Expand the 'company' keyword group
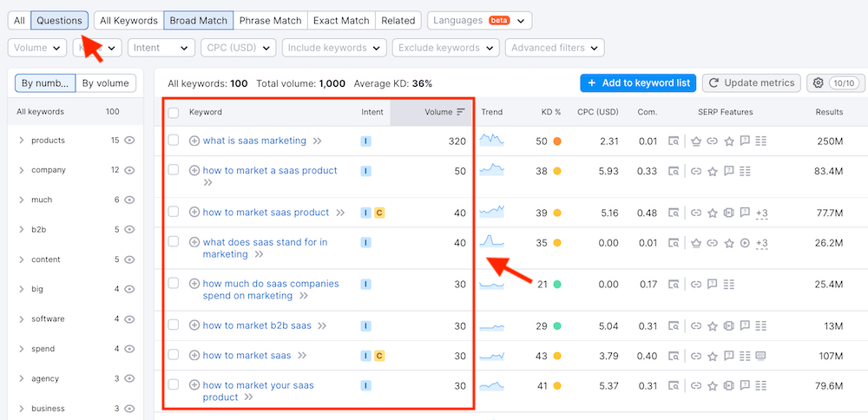The image size is (868, 420). tap(21, 170)
